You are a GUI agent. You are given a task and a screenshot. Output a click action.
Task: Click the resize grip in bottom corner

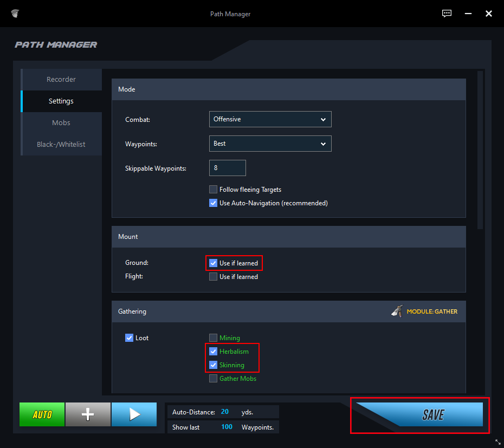click(497, 442)
